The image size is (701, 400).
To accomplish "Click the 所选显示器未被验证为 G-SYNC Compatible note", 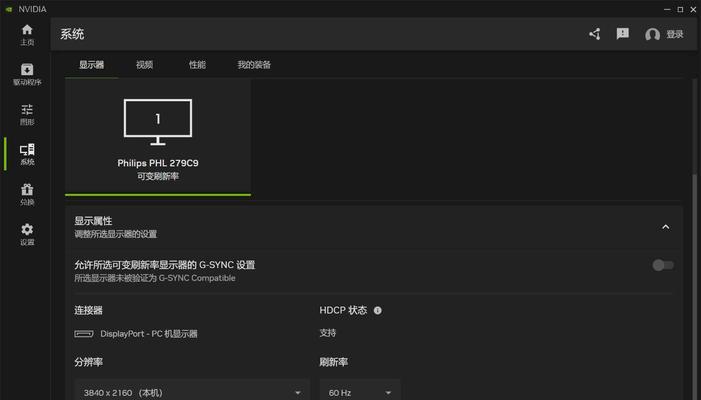I will (155, 278).
